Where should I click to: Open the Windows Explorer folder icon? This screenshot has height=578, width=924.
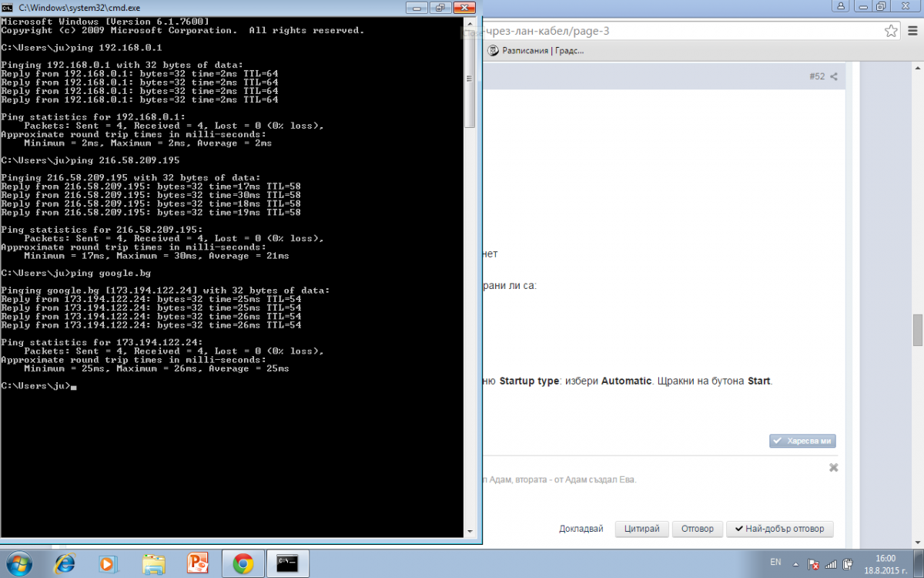point(154,564)
